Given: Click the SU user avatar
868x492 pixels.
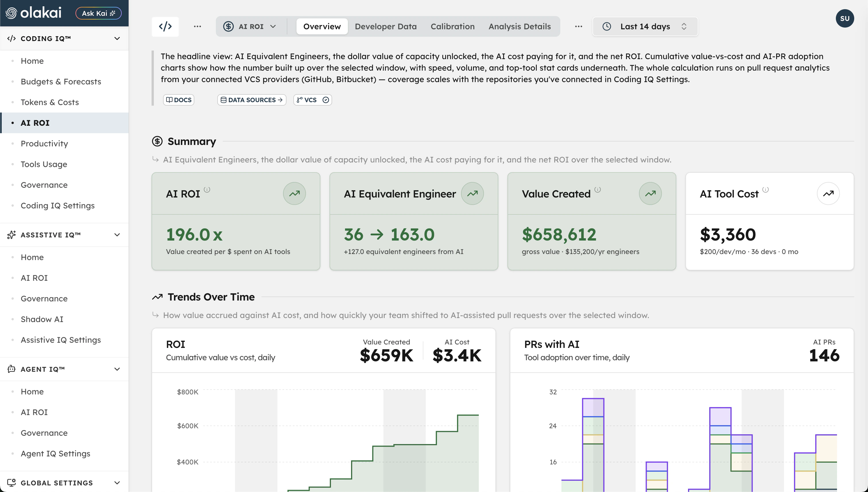Looking at the screenshot, I should pos(845,18).
